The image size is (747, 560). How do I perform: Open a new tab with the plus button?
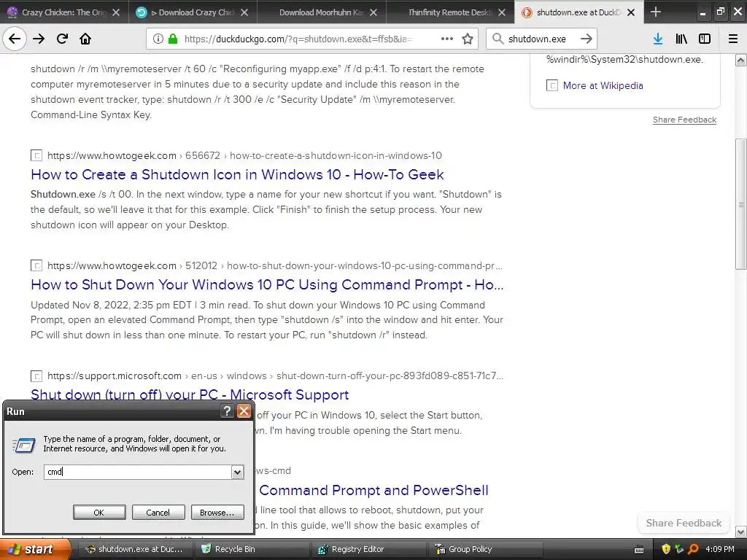[x=656, y=12]
